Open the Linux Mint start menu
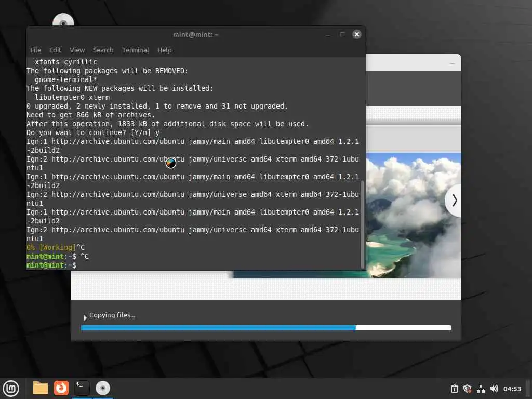This screenshot has height=399, width=532. (11, 389)
